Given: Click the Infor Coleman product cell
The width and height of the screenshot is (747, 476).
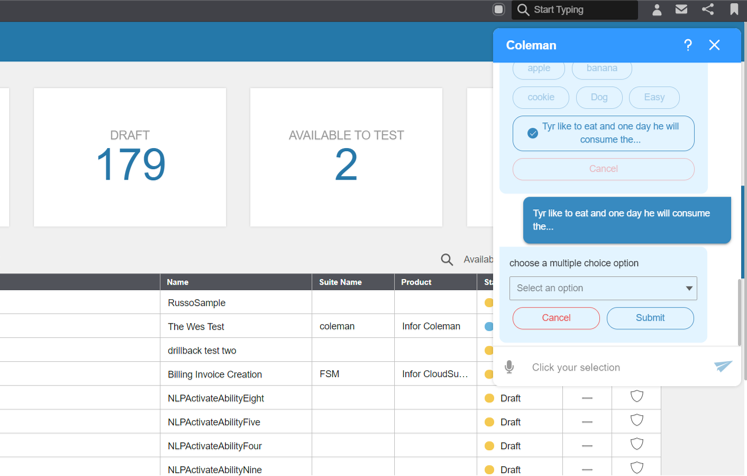Looking at the screenshot, I should click(x=431, y=326).
